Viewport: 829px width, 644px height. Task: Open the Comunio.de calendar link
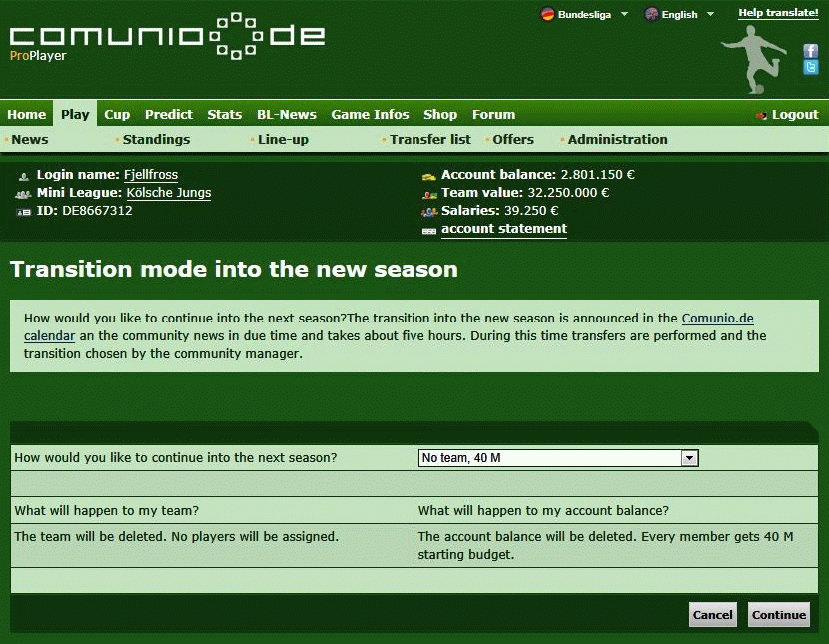[717, 319]
